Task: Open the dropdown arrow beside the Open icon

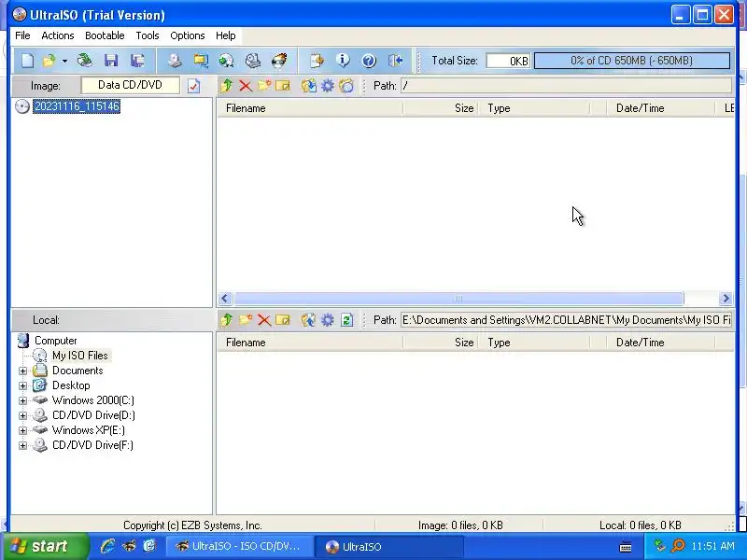Action: (64, 61)
